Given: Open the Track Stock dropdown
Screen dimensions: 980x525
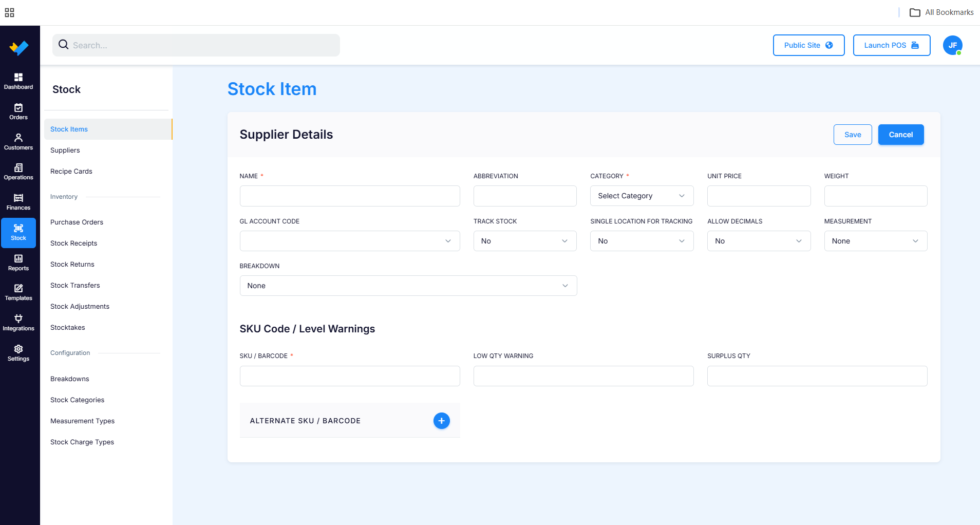Looking at the screenshot, I should (525, 241).
